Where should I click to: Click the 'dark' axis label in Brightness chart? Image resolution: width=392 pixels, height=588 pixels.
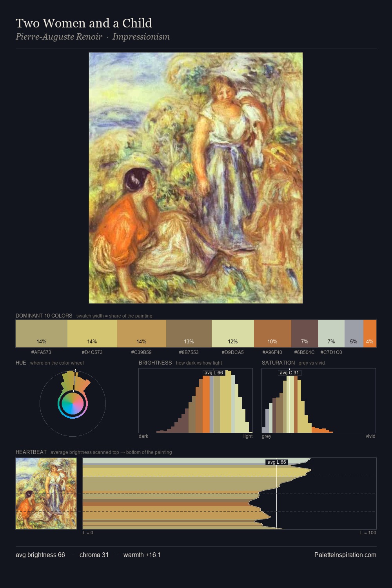coord(143,436)
